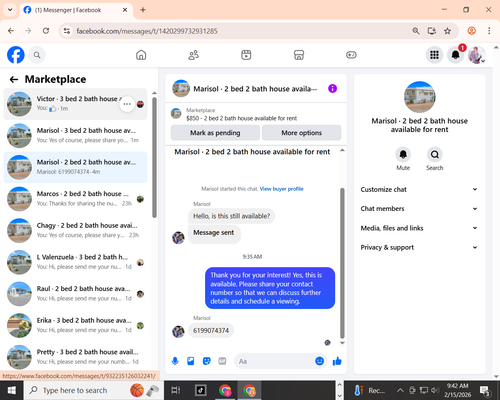
Task: Click the address bar URL
Action: coord(147,31)
